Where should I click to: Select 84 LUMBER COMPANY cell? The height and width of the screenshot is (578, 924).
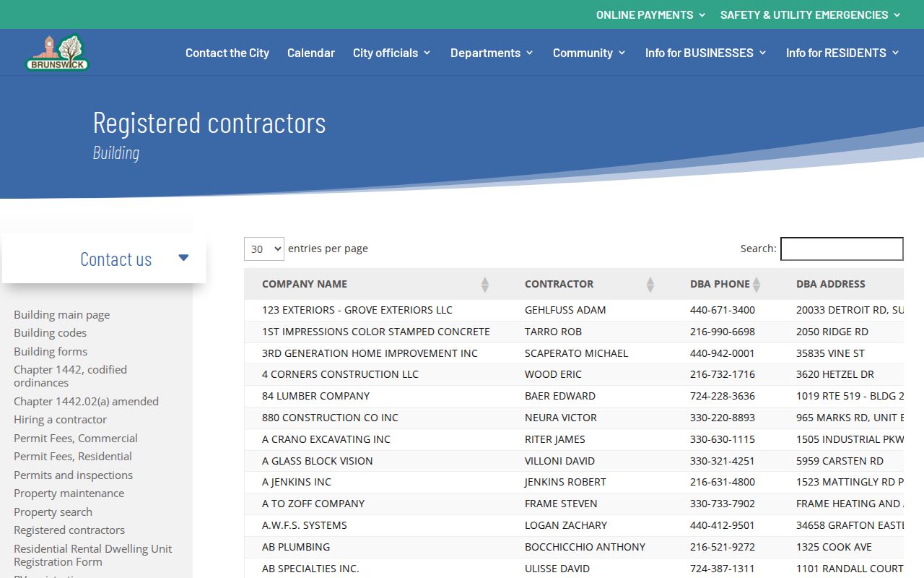[315, 396]
